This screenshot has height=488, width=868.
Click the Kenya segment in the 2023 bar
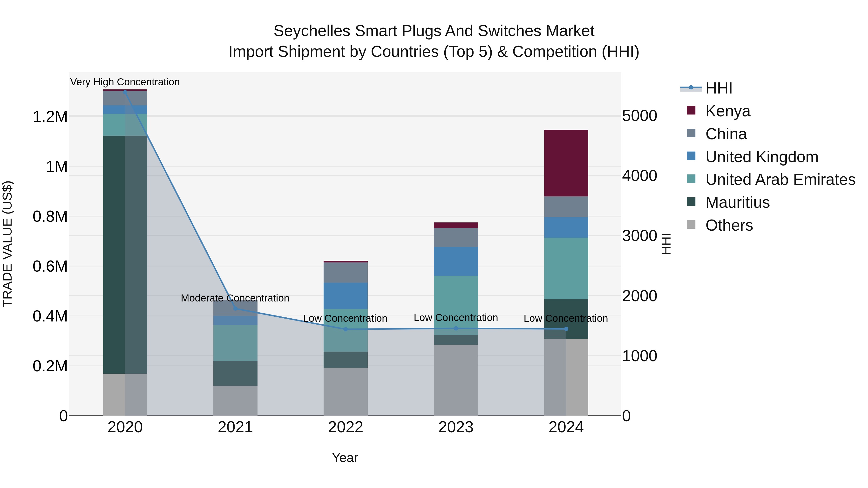[456, 225]
